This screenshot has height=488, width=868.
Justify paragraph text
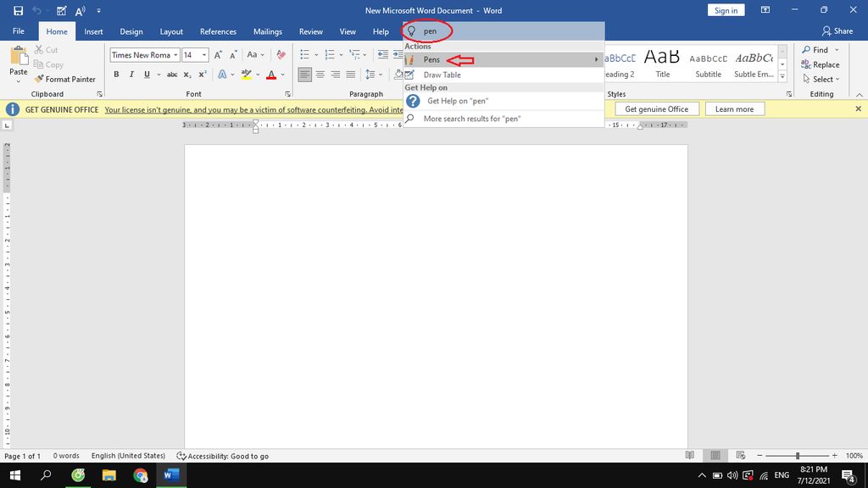pyautogui.click(x=351, y=75)
